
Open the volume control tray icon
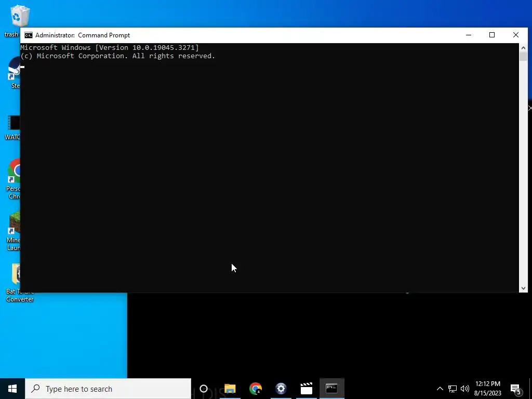pos(465,389)
